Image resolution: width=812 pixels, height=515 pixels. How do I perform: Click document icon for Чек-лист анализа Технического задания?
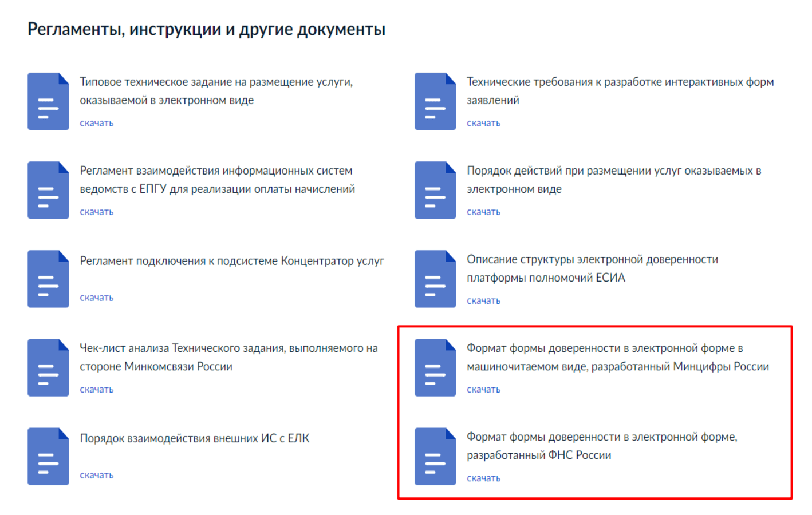click(48, 367)
